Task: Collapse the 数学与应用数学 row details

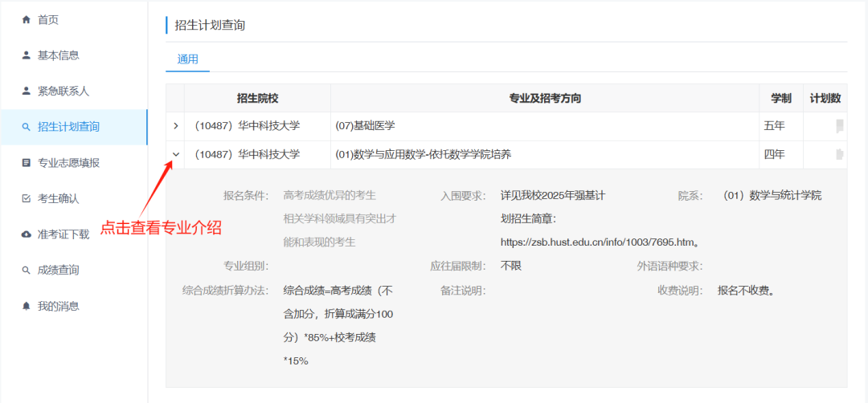Action: point(175,154)
